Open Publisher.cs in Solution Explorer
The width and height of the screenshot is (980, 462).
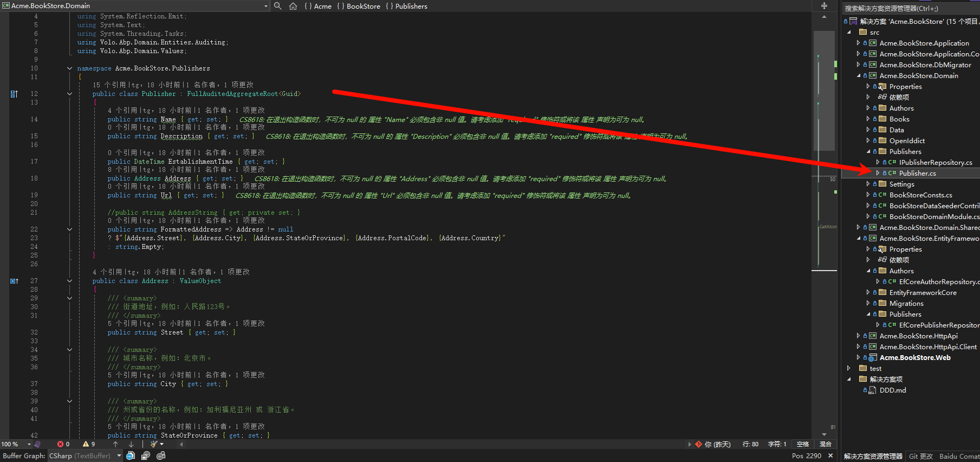pos(918,173)
